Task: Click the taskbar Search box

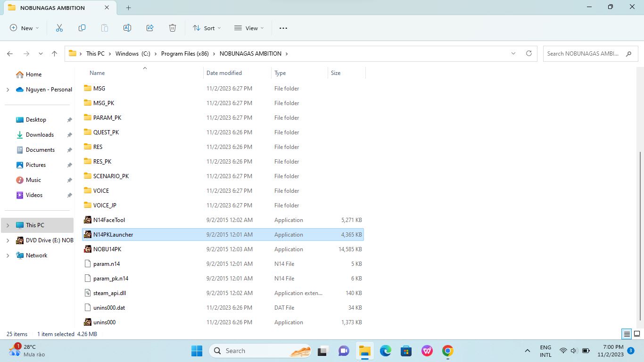Action: tap(261, 351)
